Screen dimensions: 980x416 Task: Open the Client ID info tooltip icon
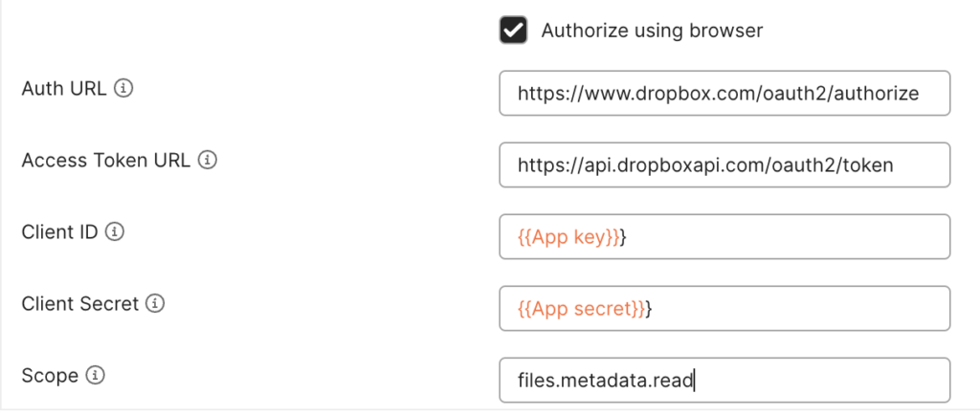115,232
